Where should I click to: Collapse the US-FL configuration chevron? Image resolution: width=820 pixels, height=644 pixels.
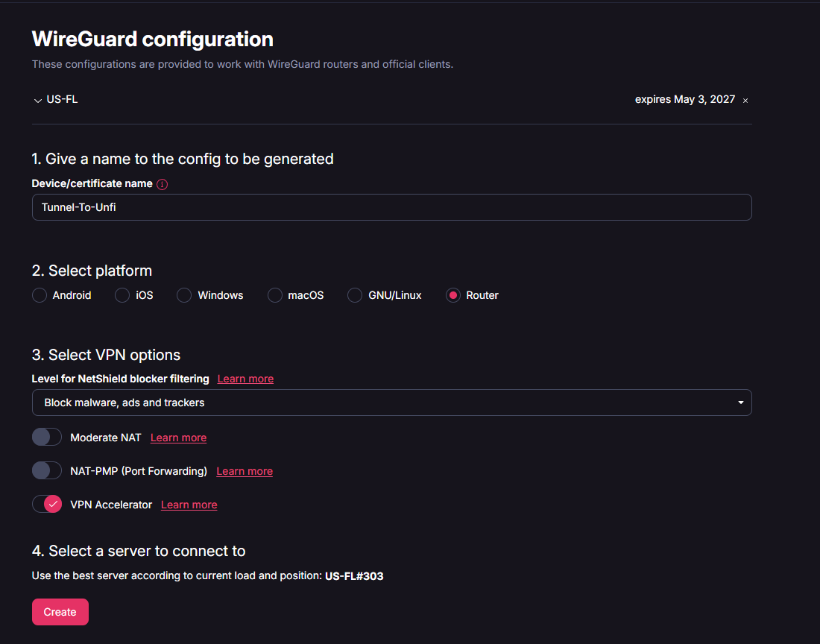tap(38, 101)
